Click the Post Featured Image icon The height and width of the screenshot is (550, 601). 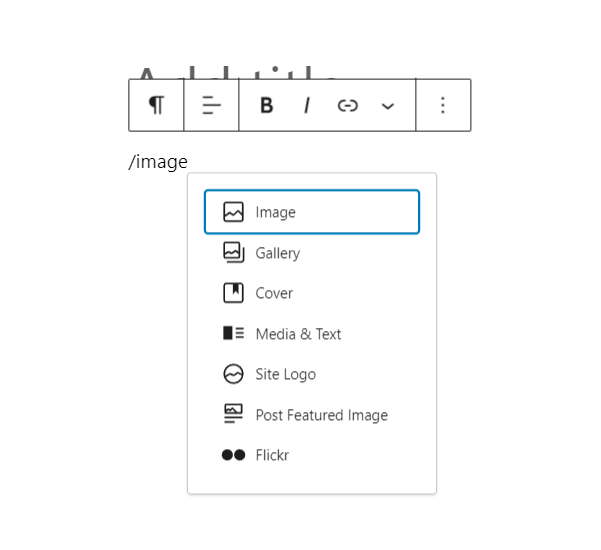click(x=233, y=414)
